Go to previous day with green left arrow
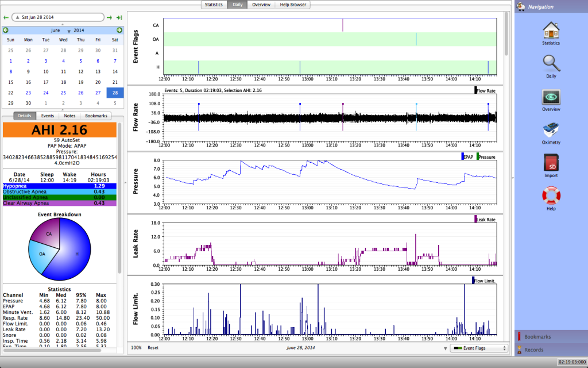Viewport: 588px width, 368px height. [x=6, y=18]
